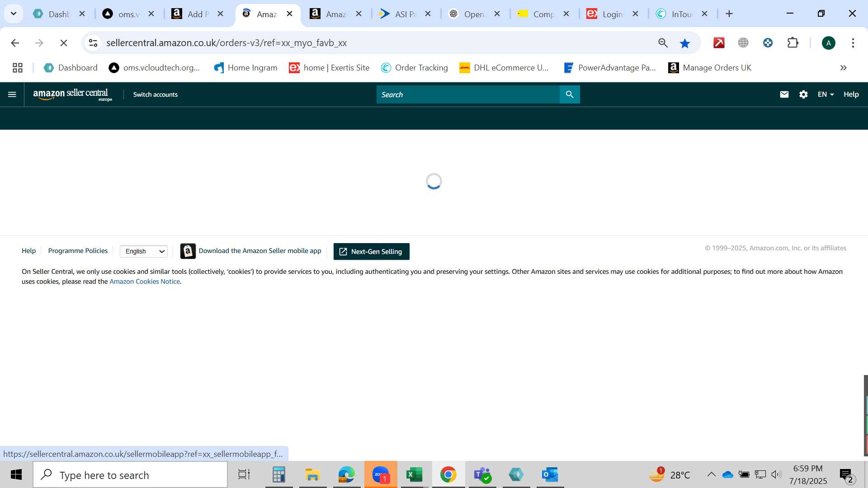Open the Seller Central settings gear
This screenshot has height=488, width=868.
[803, 94]
